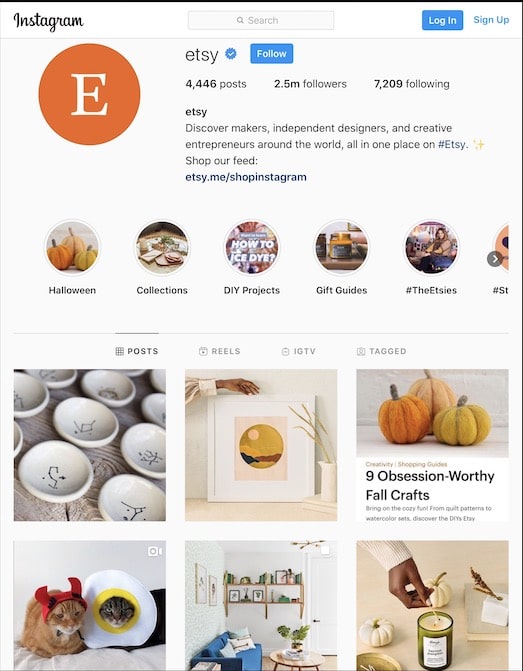Open the Collections story highlight
523x671 pixels.
point(162,247)
